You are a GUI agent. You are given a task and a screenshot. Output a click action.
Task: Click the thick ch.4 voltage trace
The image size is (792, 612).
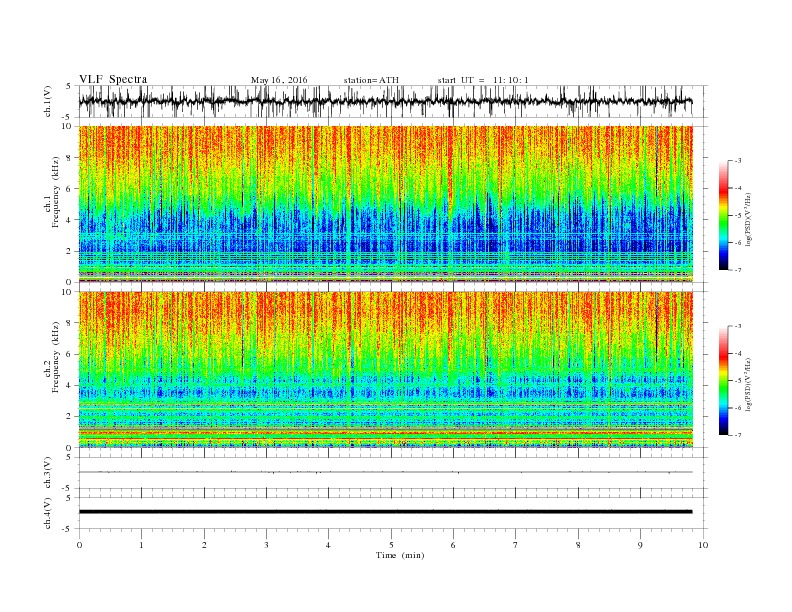click(x=385, y=512)
